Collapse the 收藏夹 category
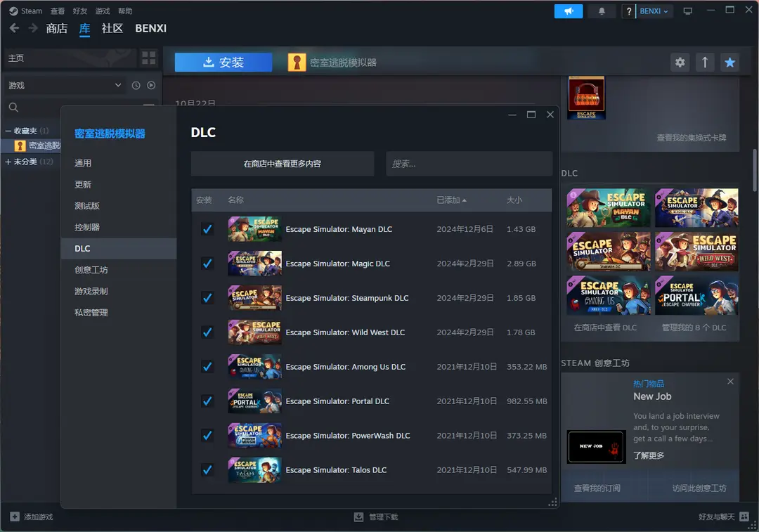This screenshot has width=759, height=532. pyautogui.click(x=8, y=131)
